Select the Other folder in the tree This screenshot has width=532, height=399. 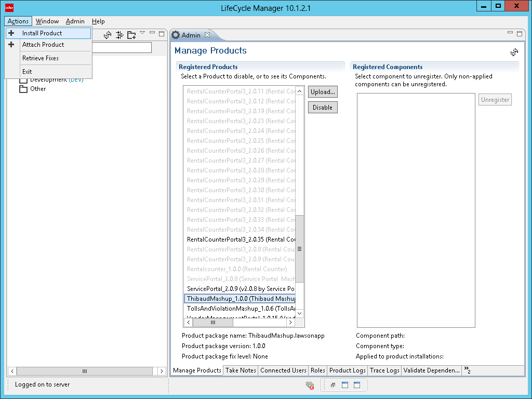pos(37,89)
